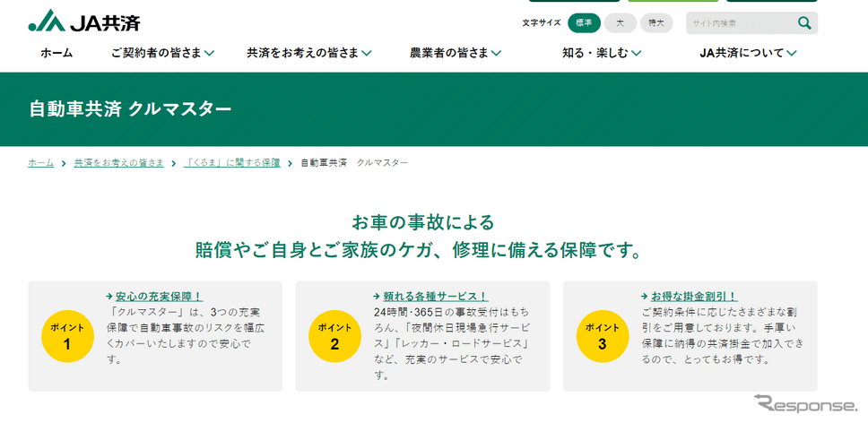Viewport: 868px width, 423px height.
Task: Click the 自動車共済 クルマスター breadcrumb text
Action: 354,163
